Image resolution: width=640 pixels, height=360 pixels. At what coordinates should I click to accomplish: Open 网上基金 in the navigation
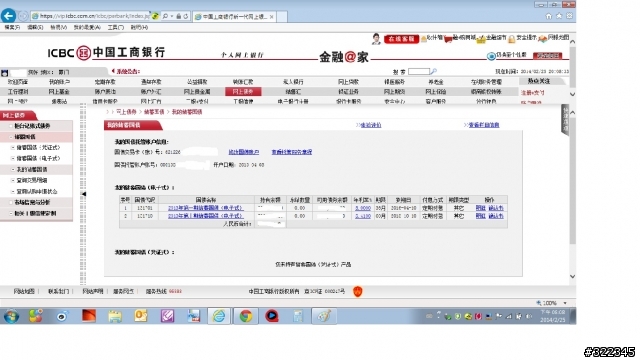click(x=59, y=92)
